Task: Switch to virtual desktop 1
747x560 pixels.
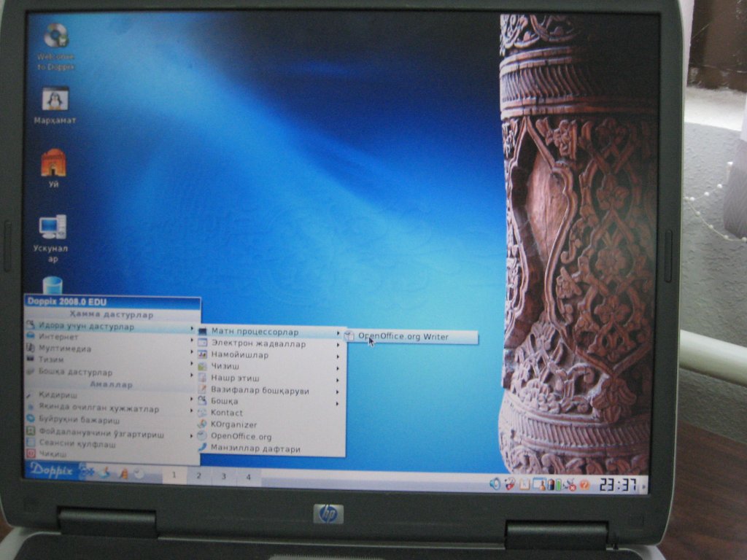Action: click(174, 475)
